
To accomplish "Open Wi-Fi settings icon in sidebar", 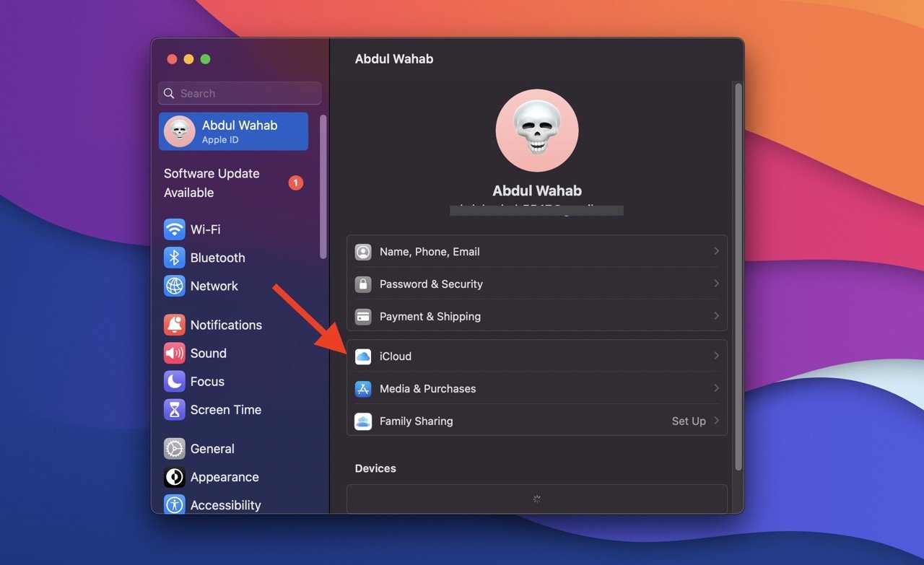I will (x=174, y=229).
